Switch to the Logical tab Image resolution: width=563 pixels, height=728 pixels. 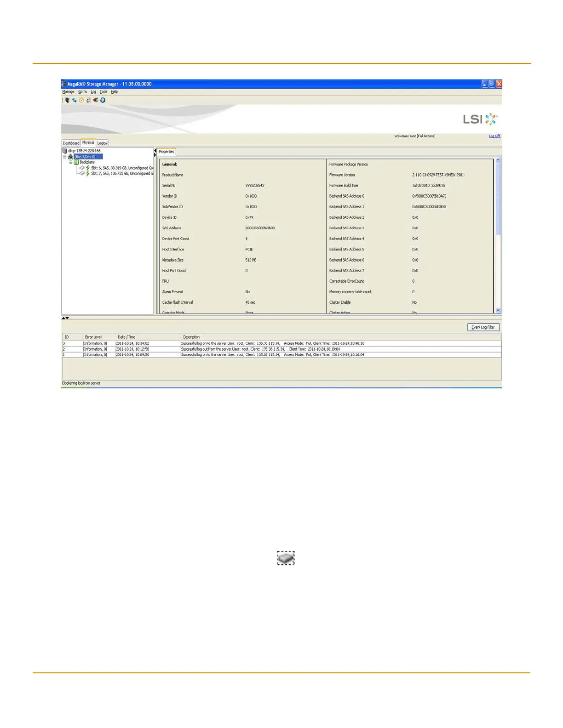[102, 143]
